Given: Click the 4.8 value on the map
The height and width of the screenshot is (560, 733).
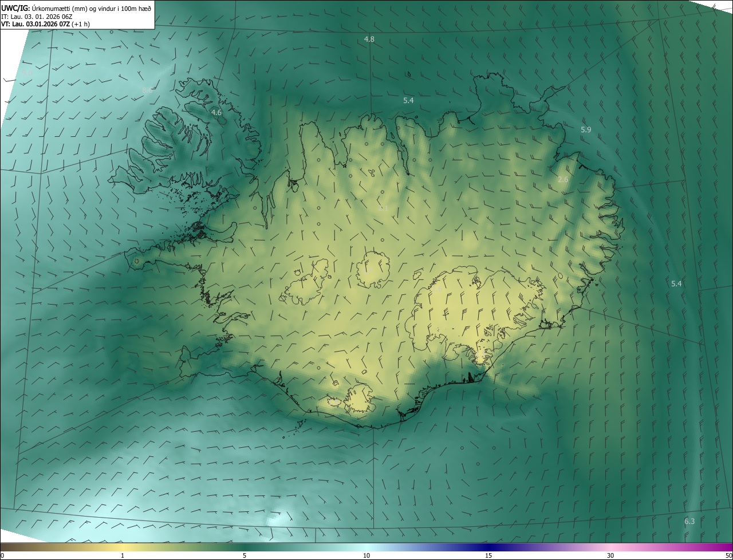Looking at the screenshot, I should (369, 40).
